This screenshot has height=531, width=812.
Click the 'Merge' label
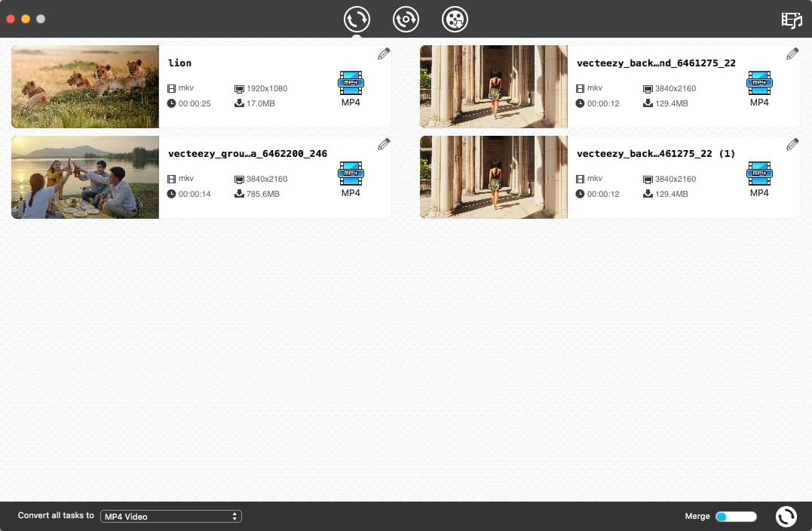(x=697, y=517)
